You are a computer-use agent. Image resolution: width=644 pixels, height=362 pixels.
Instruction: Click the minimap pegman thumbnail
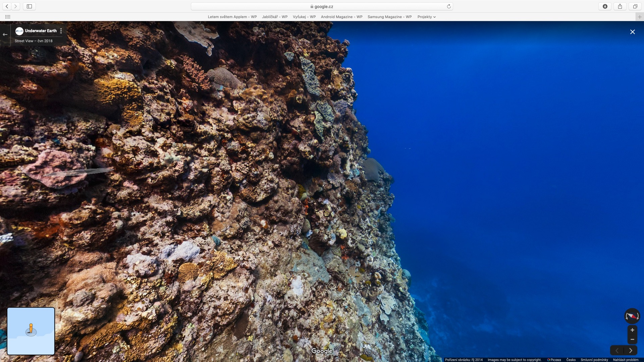[x=31, y=331]
